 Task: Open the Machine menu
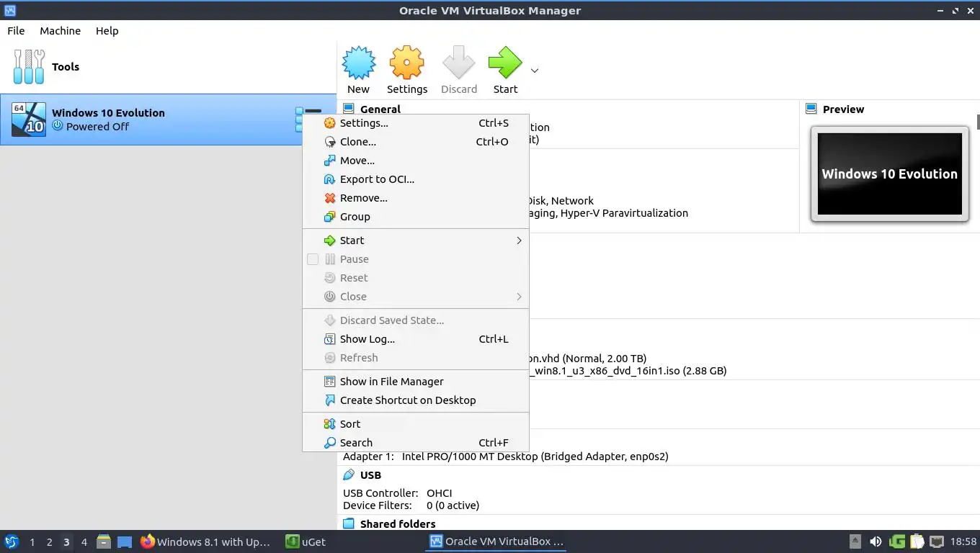(x=60, y=31)
